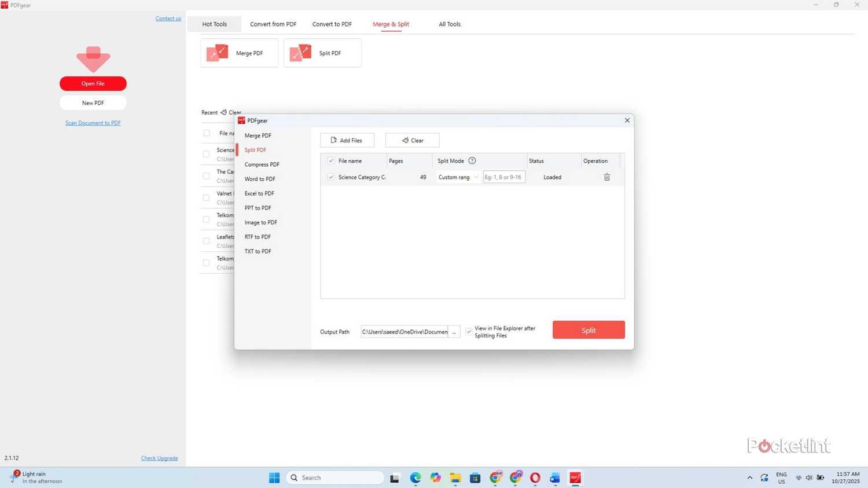Uncheck the Science Category file checkbox
Screen dimensions: 868x488
pos(331,177)
